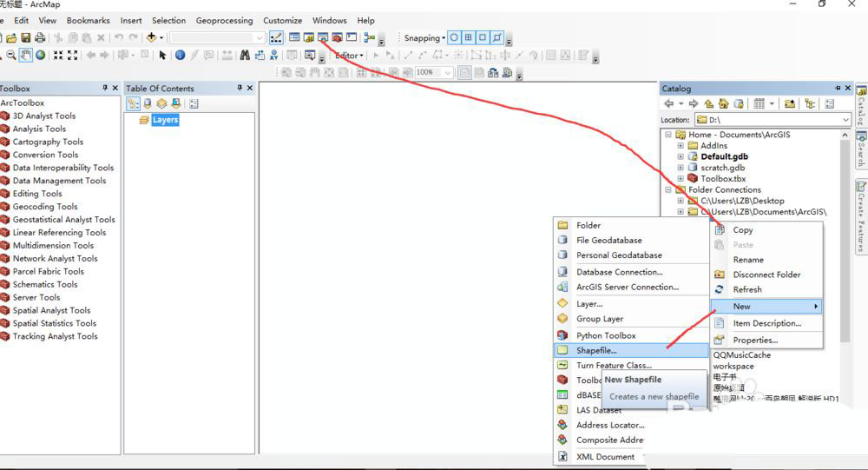
Task: Open the Search window toolbar icon
Action: pos(323,37)
